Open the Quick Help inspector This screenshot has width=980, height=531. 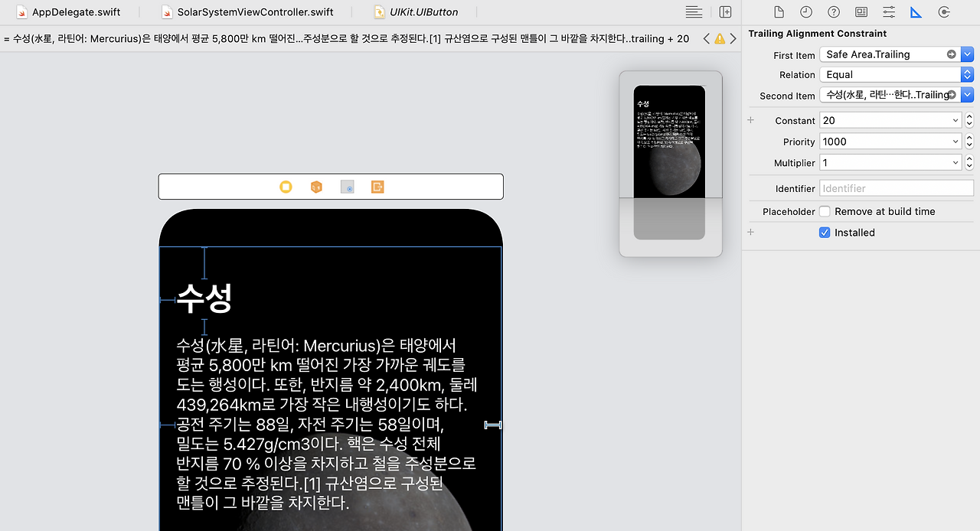pos(834,12)
